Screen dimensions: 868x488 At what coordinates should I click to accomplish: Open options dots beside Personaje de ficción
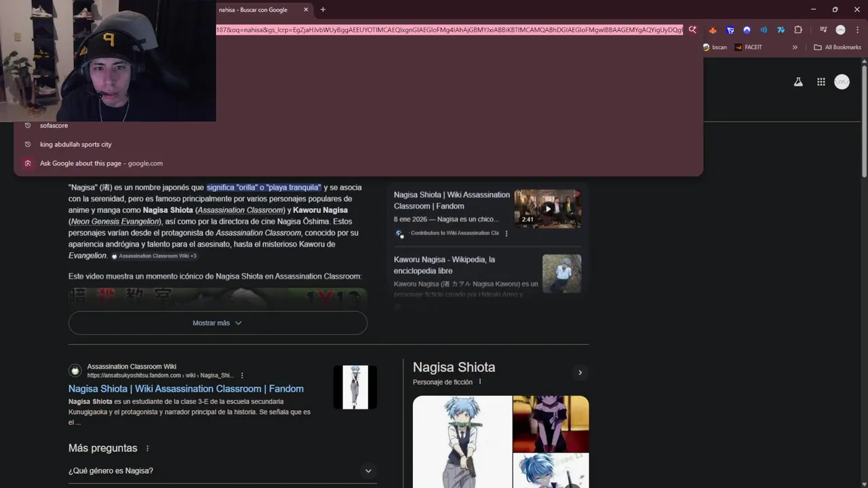pos(480,382)
